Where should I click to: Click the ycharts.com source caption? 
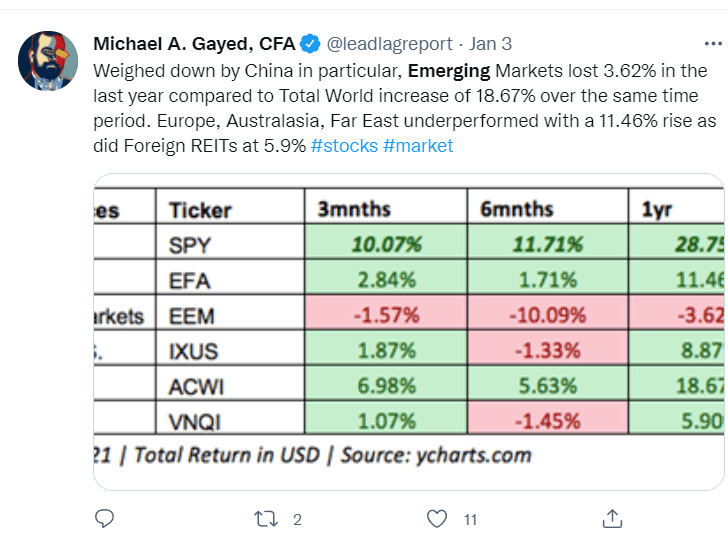pyautogui.click(x=460, y=455)
